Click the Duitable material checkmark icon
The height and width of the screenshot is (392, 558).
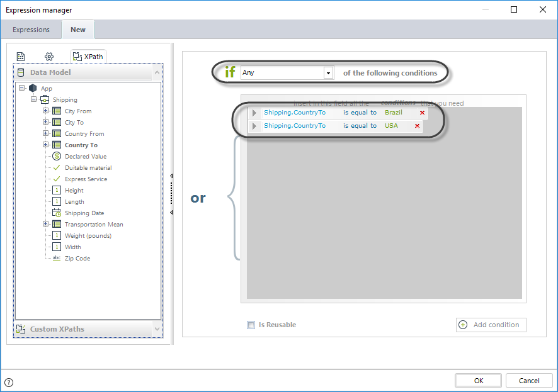tap(57, 167)
